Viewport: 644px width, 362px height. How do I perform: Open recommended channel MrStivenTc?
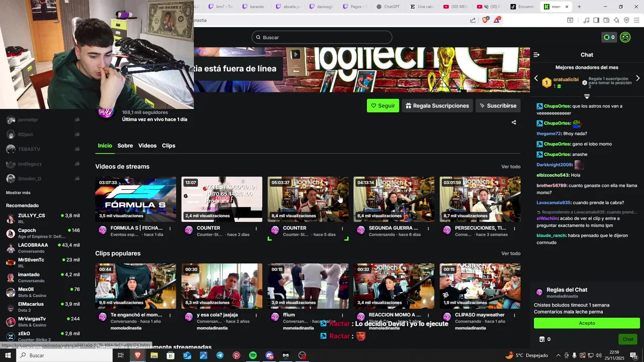[x=43, y=263]
